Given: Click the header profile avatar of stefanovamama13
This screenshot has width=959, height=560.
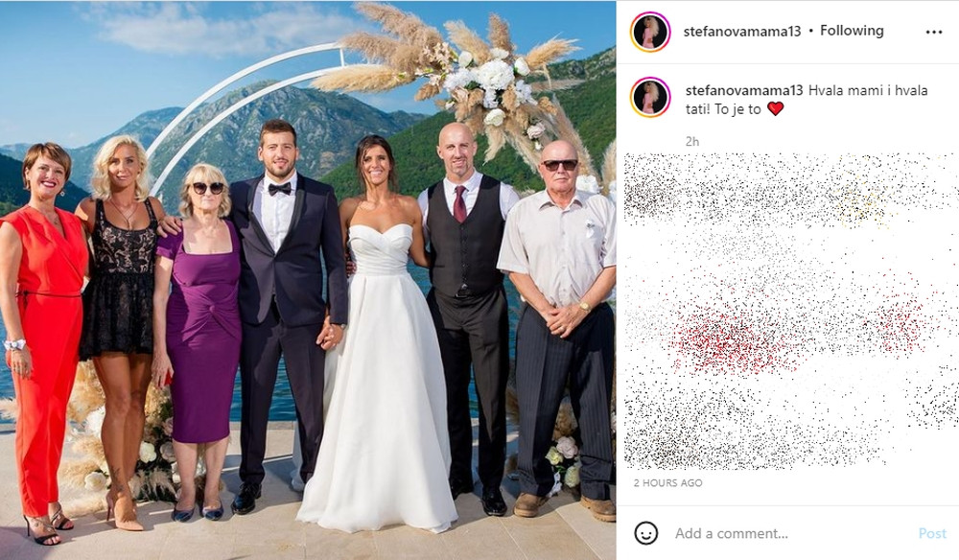Looking at the screenshot, I should [651, 32].
